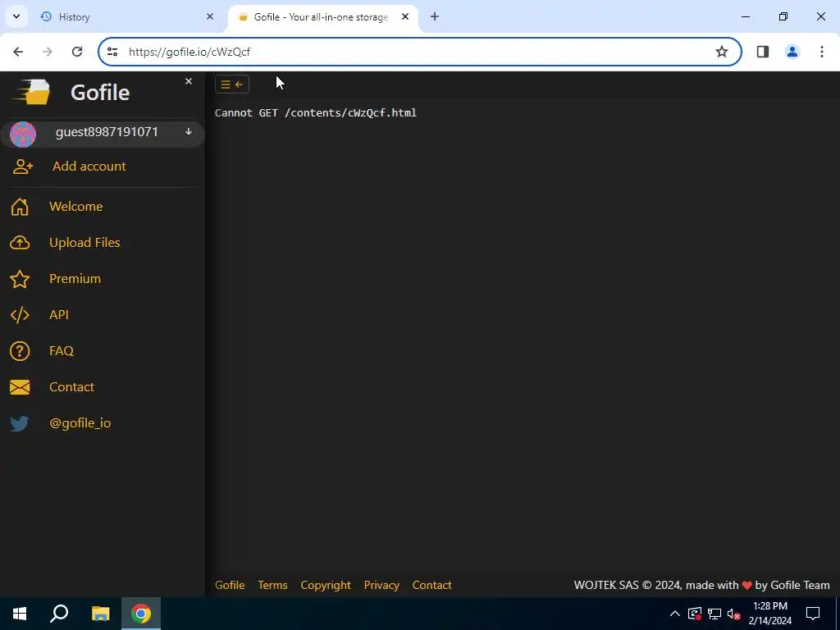This screenshot has width=840, height=630.
Task: Show hidden system tray icons
Action: pyautogui.click(x=675, y=614)
